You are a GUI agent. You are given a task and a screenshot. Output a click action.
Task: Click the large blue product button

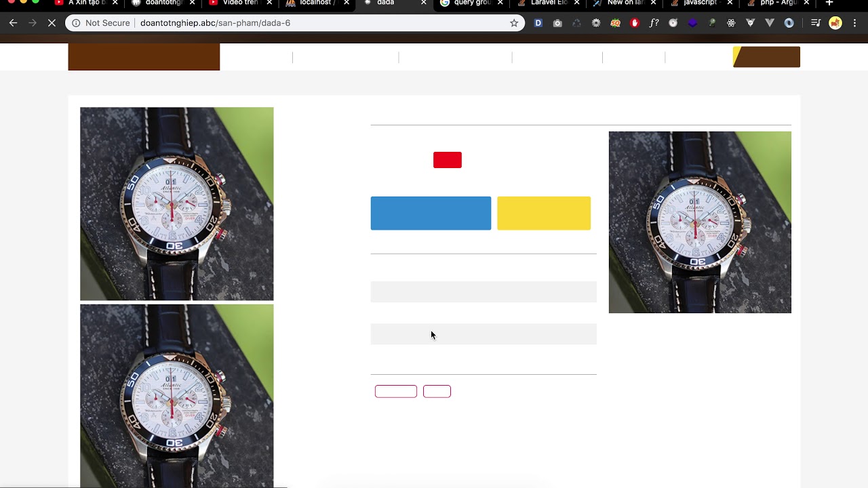431,213
